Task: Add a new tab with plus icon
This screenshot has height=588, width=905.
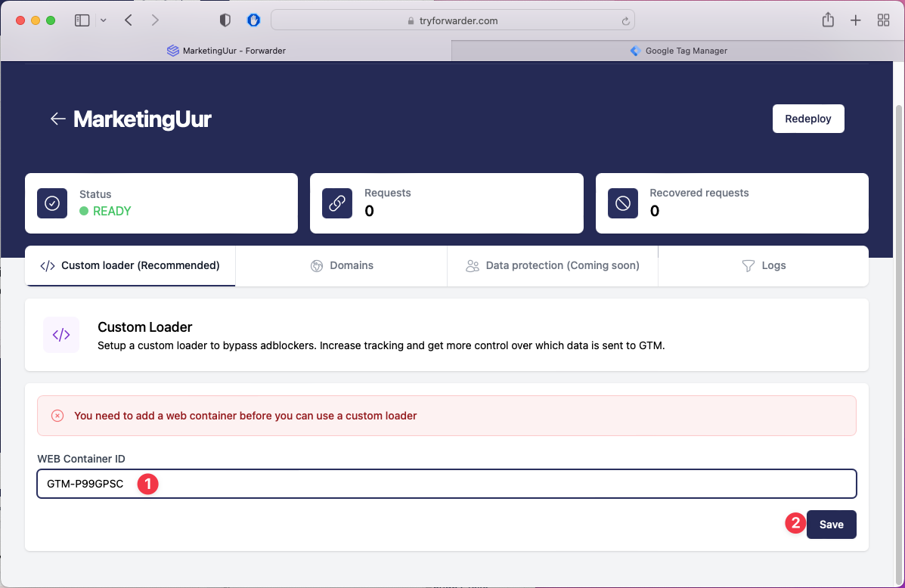Action: 855,20
